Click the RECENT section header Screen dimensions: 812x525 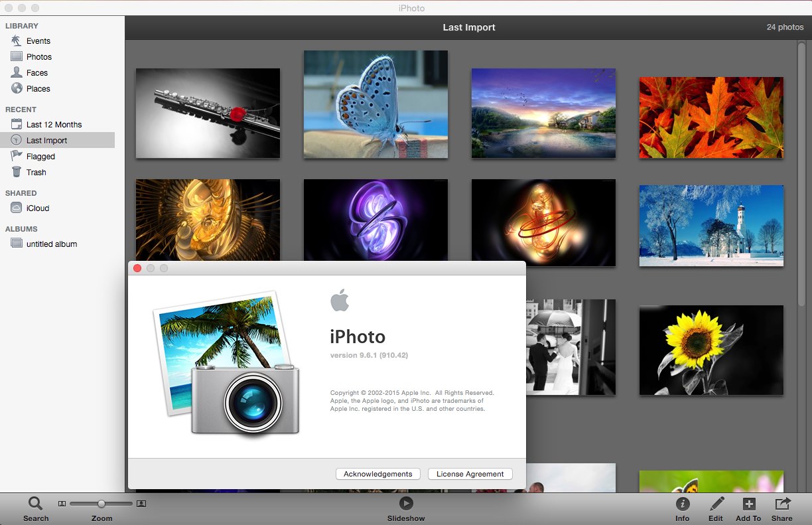(21, 110)
